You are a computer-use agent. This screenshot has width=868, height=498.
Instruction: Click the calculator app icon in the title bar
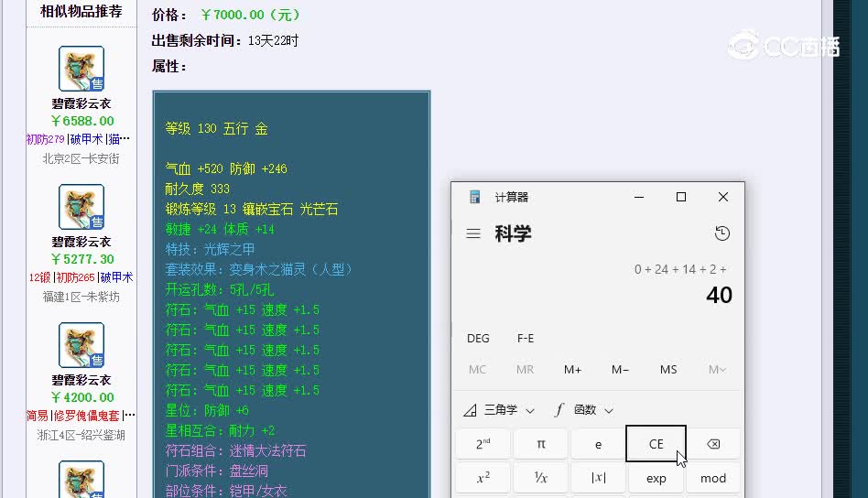tap(474, 197)
